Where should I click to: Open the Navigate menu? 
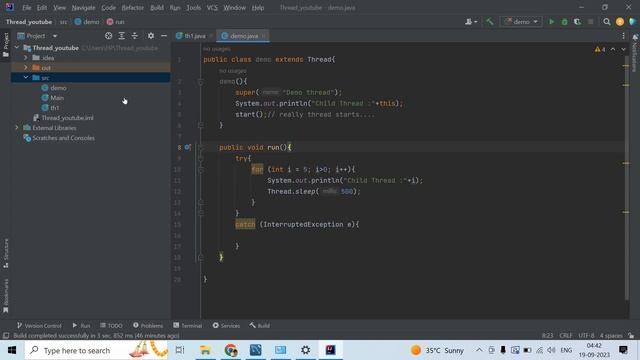83,7
